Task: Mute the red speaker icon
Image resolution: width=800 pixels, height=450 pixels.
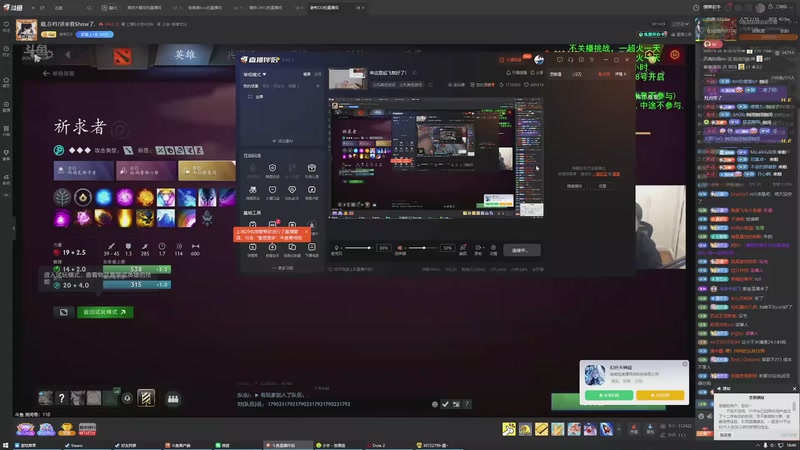Action: coord(400,248)
